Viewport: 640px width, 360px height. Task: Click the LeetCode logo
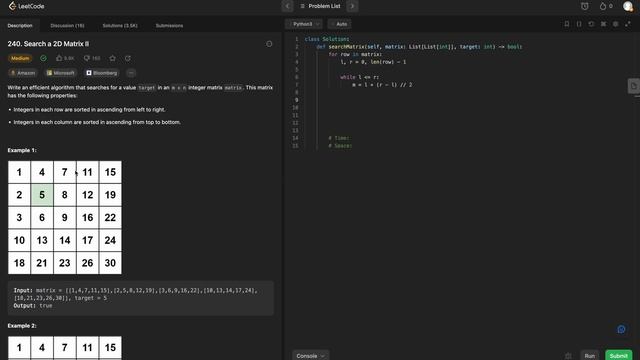(26, 6)
